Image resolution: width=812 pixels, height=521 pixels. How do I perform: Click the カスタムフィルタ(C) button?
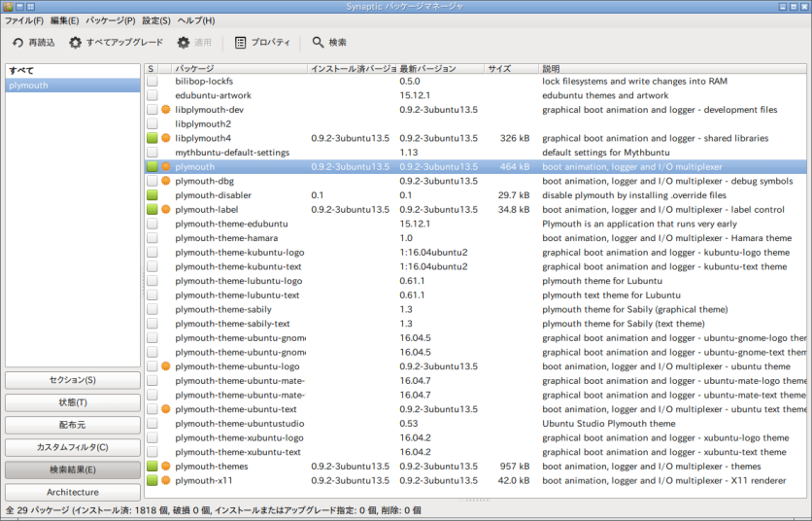(x=73, y=447)
